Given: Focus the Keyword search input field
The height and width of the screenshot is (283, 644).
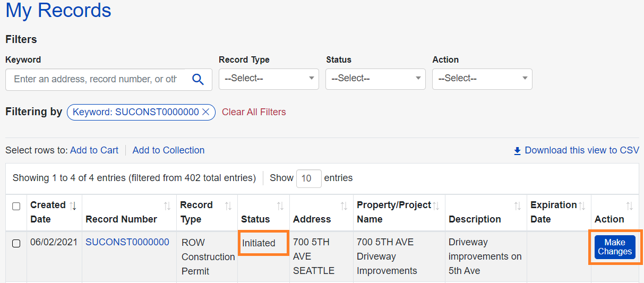Looking at the screenshot, I should (x=96, y=79).
